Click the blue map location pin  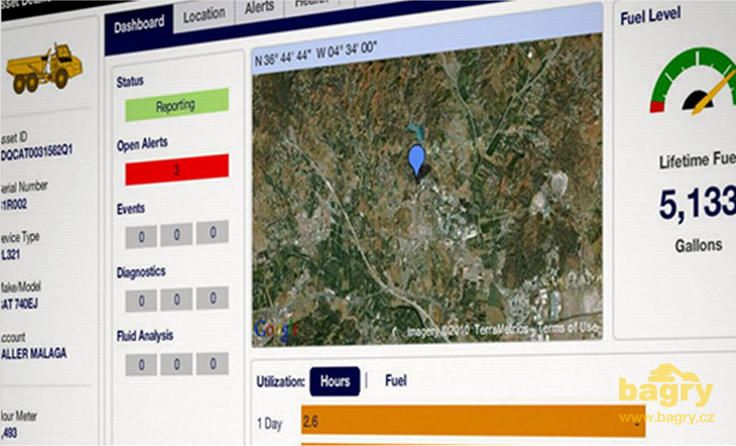(416, 161)
